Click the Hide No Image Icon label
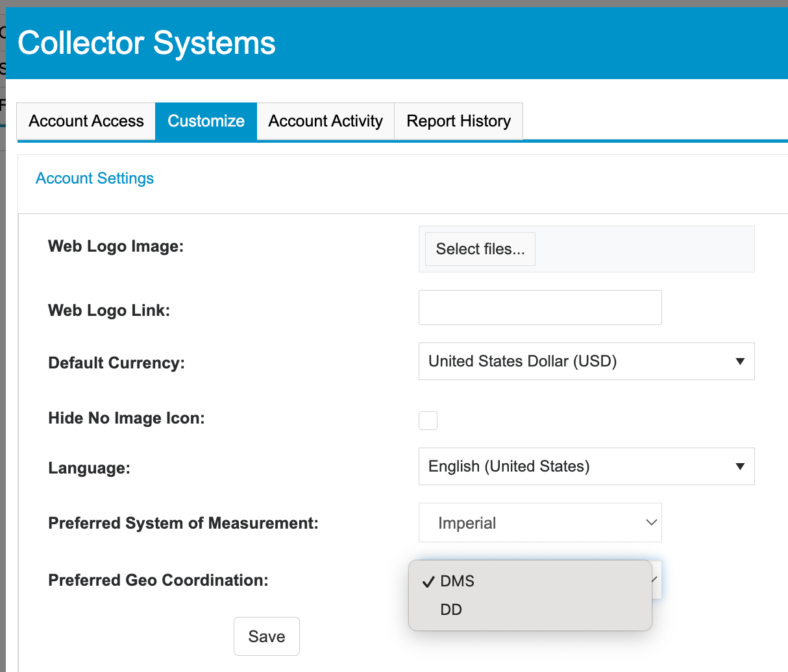Image resolution: width=788 pixels, height=672 pixels. click(x=127, y=418)
